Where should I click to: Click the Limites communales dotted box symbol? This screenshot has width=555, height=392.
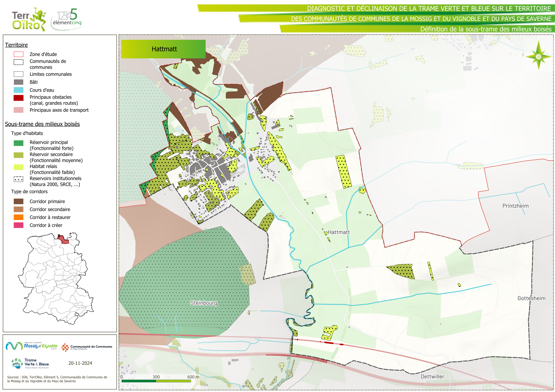18,74
